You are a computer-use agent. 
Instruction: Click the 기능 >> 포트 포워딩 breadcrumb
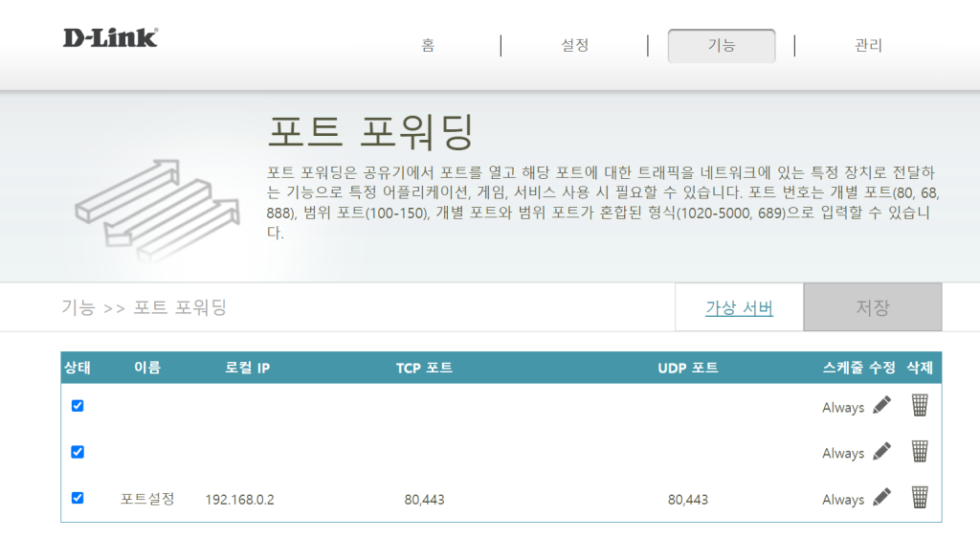[144, 307]
